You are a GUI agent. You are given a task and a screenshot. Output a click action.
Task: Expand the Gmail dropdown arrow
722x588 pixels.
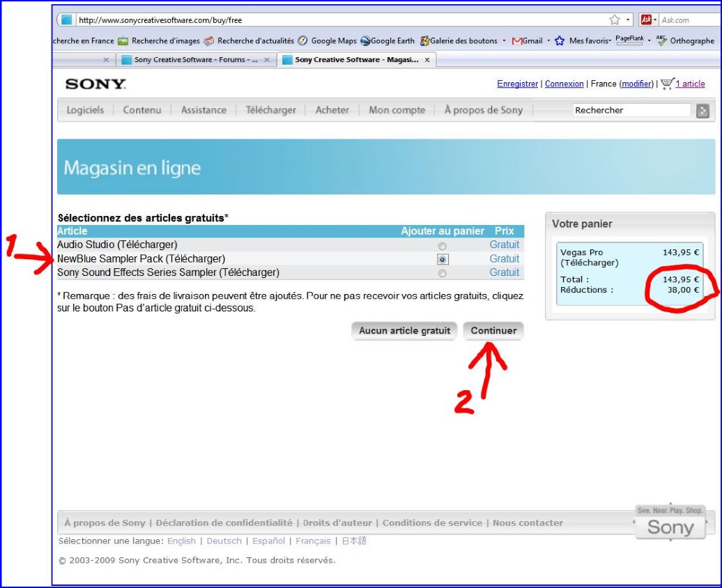[x=548, y=41]
